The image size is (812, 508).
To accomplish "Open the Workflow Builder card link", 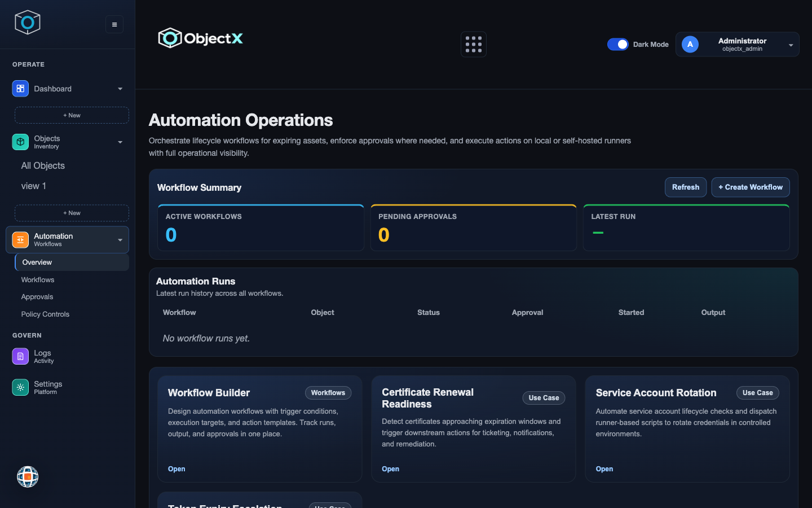I will click(x=176, y=469).
